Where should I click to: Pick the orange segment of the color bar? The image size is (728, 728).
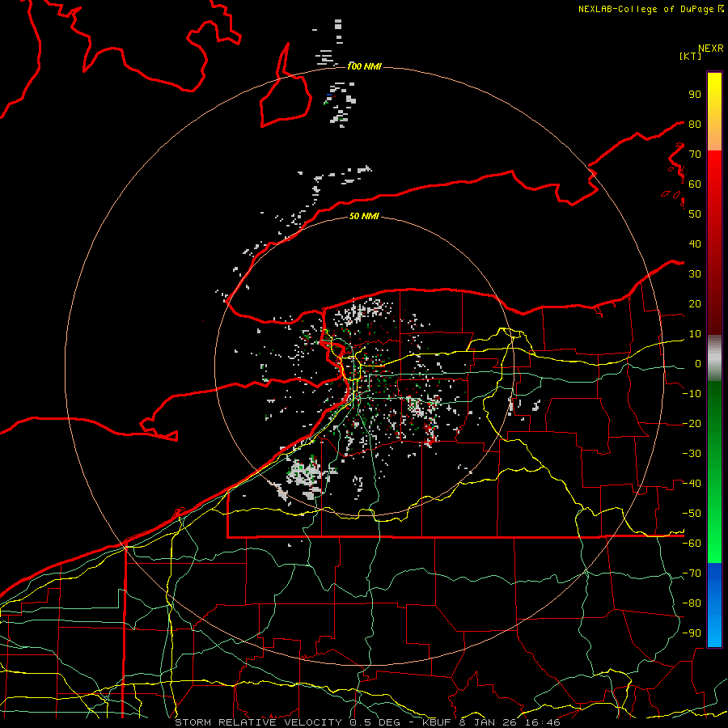coord(714,138)
